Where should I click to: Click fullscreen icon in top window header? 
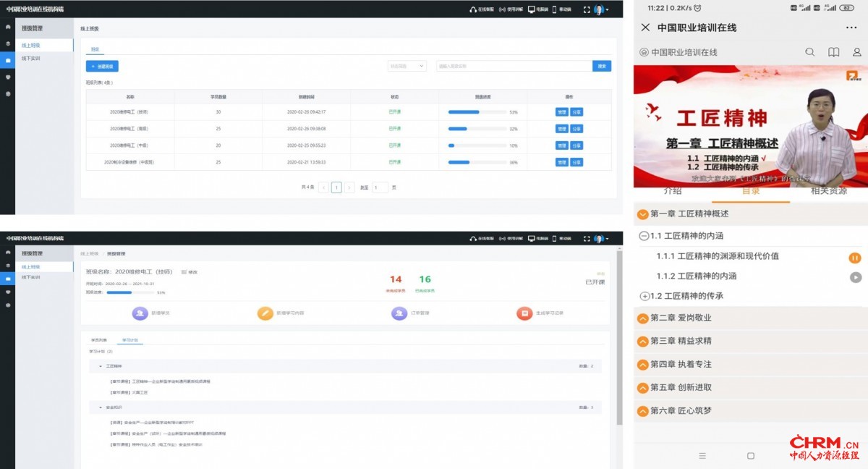(x=587, y=9)
